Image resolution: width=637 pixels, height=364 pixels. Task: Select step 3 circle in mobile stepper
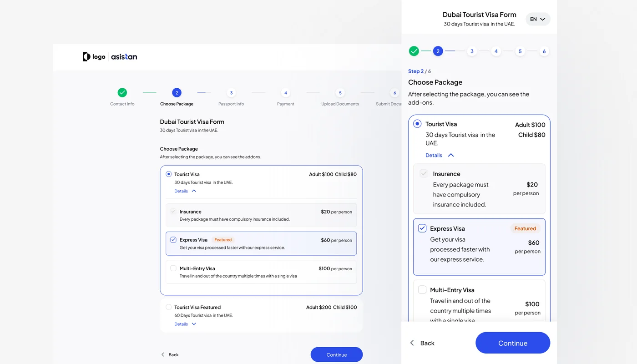(472, 51)
